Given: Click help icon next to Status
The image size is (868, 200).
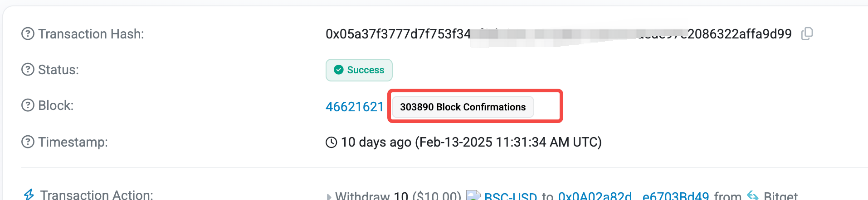Looking at the screenshot, I should [28, 70].
